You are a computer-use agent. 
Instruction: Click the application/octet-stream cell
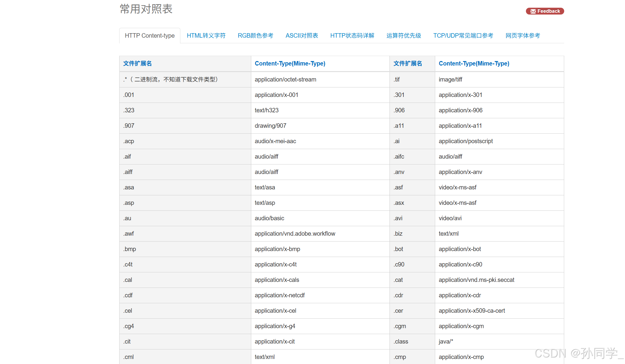[x=285, y=79]
